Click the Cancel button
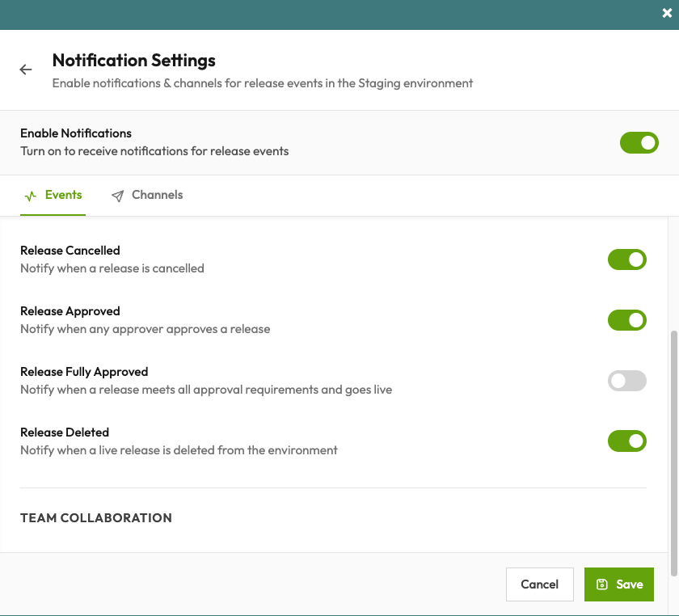The image size is (679, 616). tap(539, 584)
